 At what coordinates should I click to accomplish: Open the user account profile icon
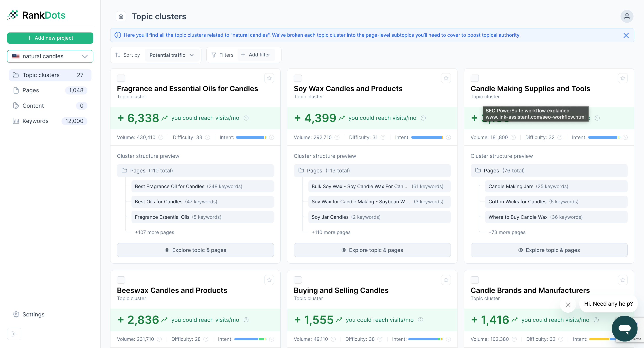click(627, 17)
